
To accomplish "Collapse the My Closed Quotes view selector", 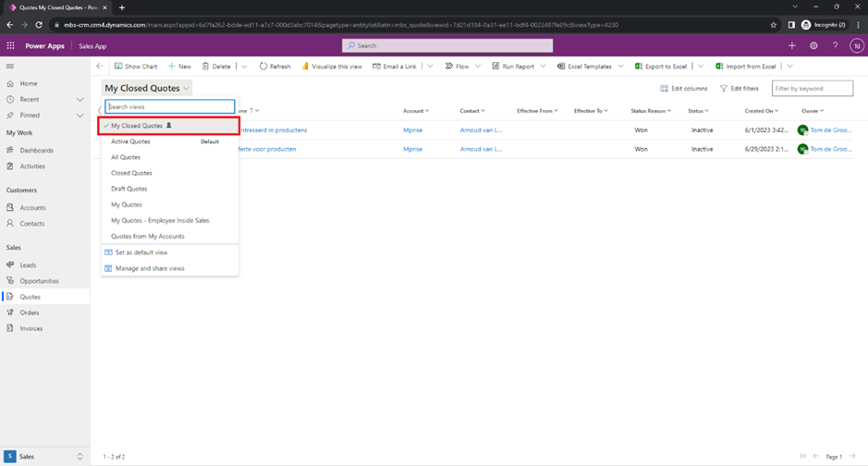I will pyautogui.click(x=147, y=88).
